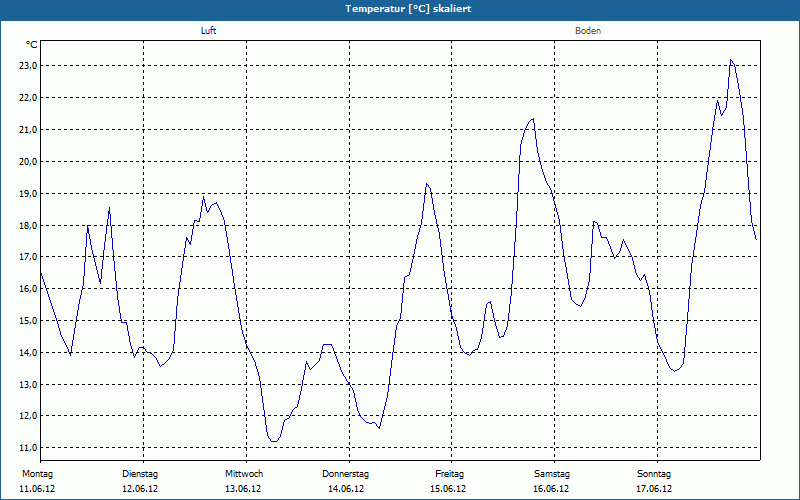
Task: Click the date 15.06.12
Action: [x=448, y=489]
